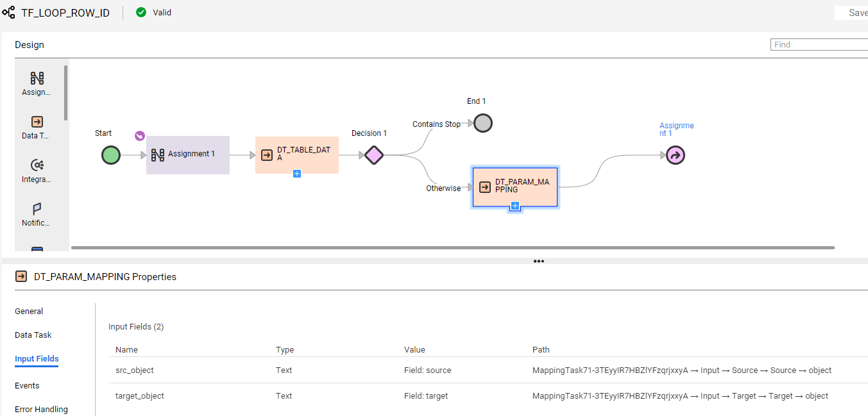Click the 'Field: target' value cell

click(x=426, y=396)
